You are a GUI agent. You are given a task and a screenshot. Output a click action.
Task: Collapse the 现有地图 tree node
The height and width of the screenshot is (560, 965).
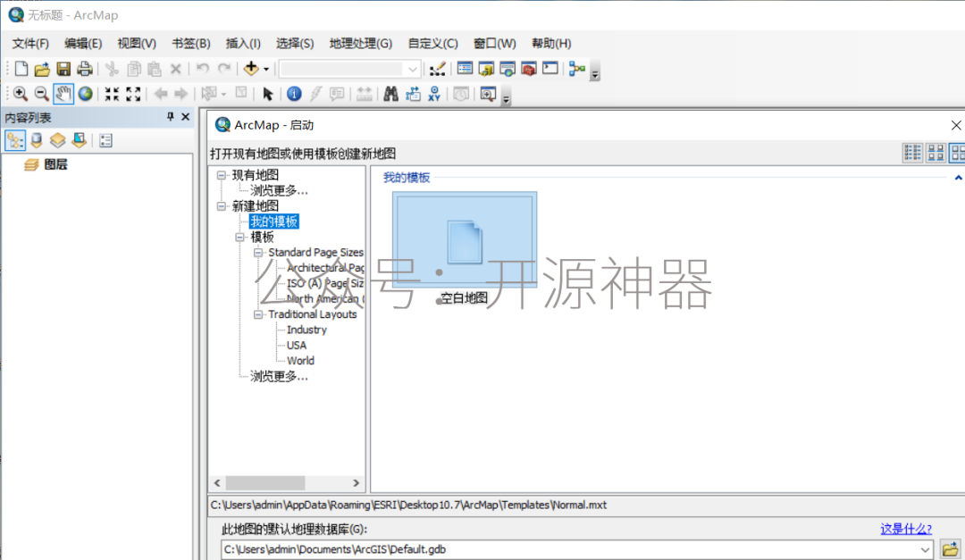click(221, 175)
